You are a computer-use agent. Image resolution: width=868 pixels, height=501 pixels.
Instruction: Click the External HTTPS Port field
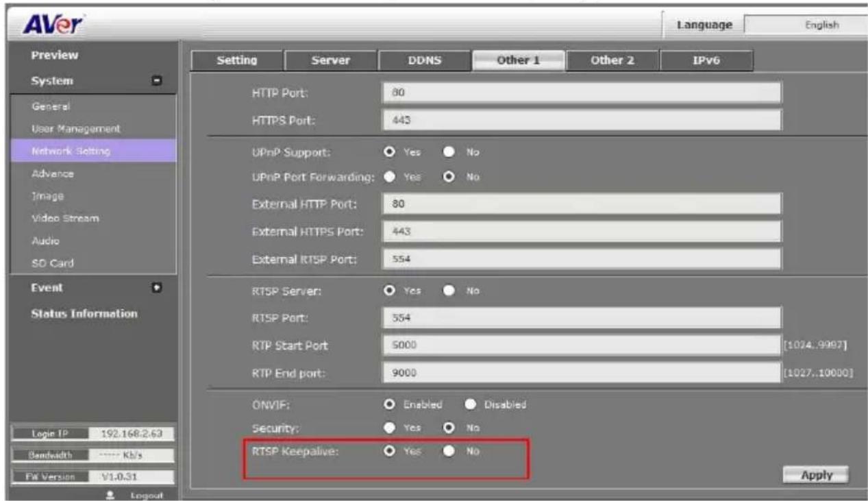tap(581, 232)
